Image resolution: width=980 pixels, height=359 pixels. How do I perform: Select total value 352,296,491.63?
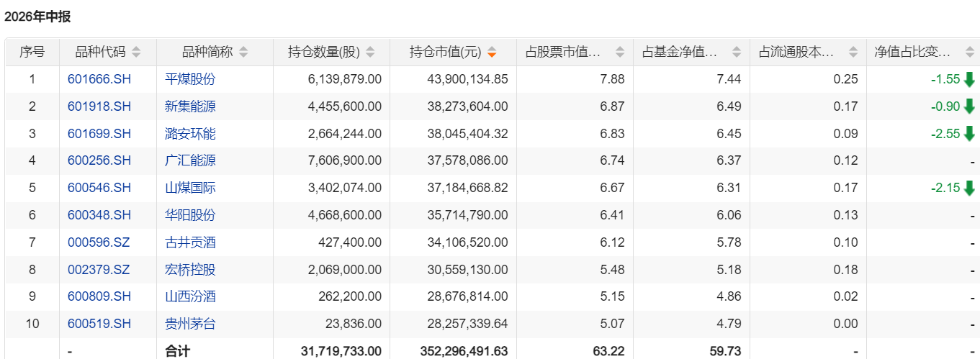tap(464, 351)
